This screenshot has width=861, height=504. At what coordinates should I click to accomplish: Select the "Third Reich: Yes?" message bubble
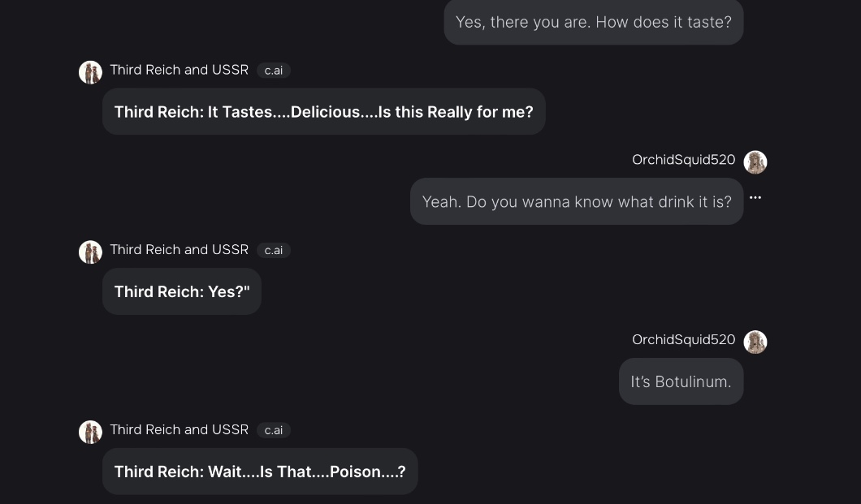[x=181, y=292]
